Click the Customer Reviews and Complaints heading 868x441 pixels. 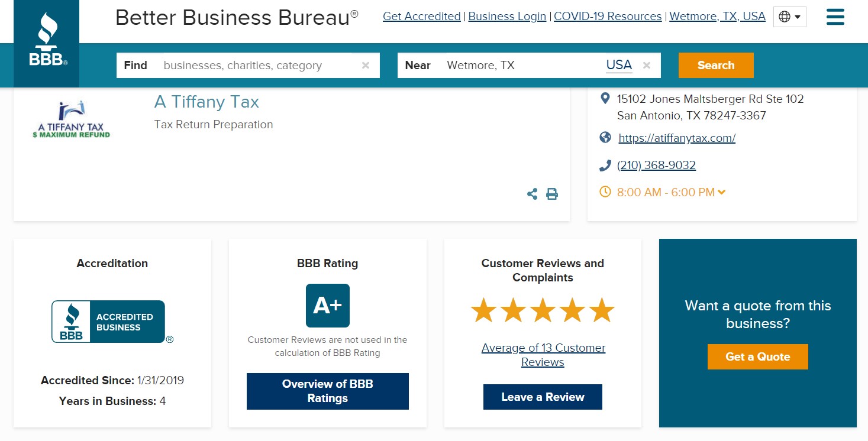(543, 270)
